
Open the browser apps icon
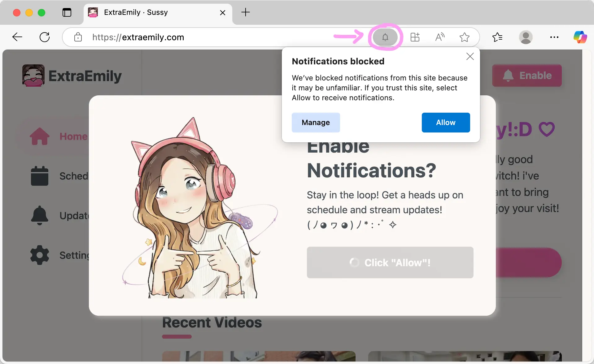click(x=415, y=37)
